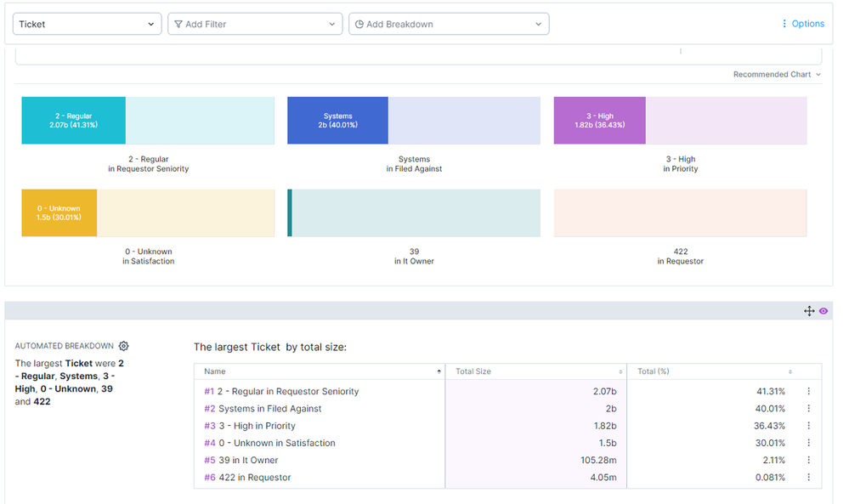Click the move panel crosshair icon
849x504 pixels.
pyautogui.click(x=809, y=311)
